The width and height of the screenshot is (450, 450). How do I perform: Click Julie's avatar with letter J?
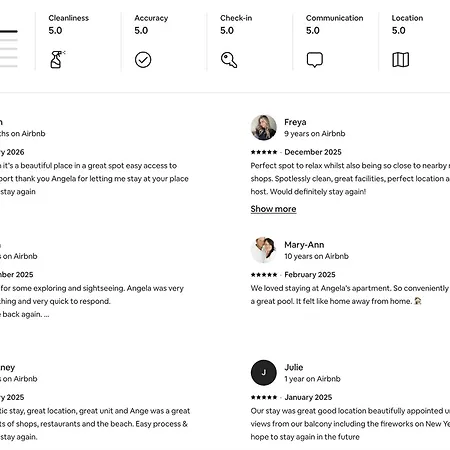pos(264,373)
